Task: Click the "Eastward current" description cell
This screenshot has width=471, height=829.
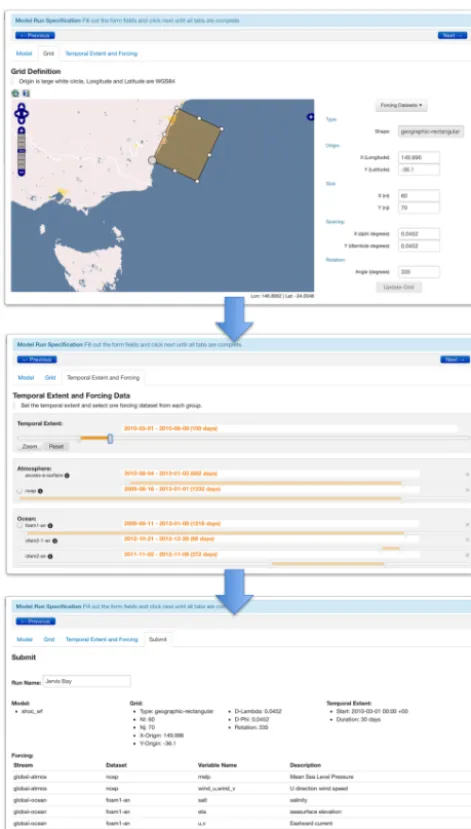Action: coord(311,823)
